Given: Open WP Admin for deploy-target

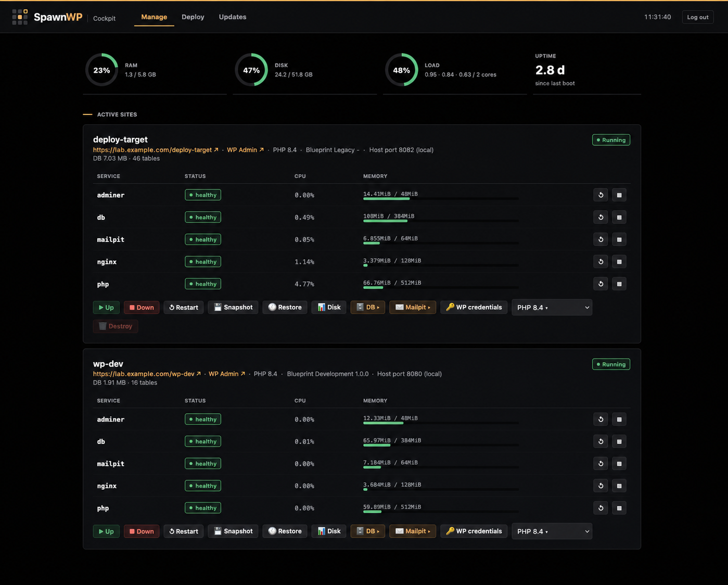Looking at the screenshot, I should [x=245, y=150].
